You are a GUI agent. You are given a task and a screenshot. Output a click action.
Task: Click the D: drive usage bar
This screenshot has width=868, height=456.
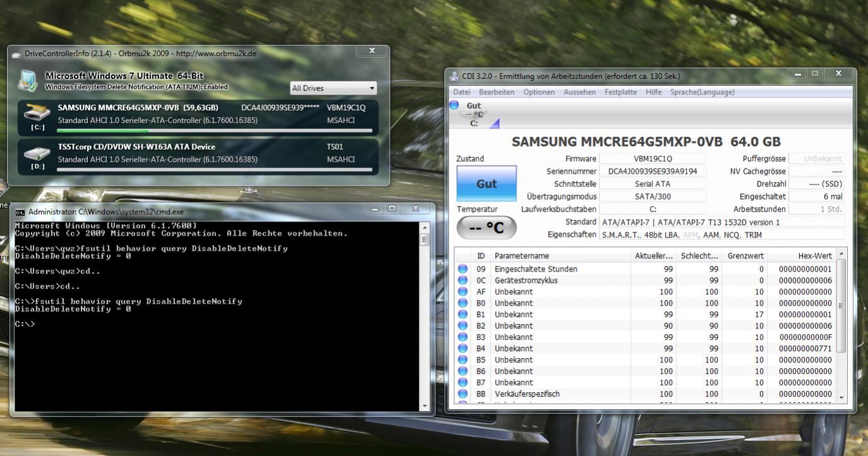pos(214,169)
